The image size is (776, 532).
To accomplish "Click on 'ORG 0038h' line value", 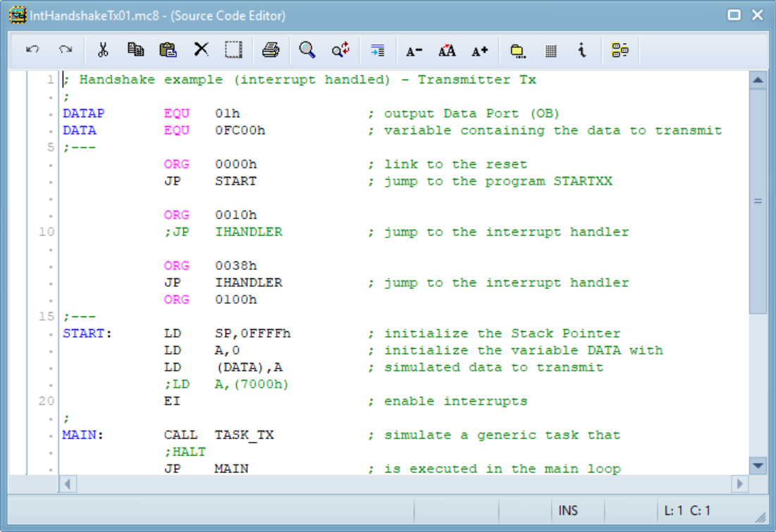I will [x=235, y=266].
